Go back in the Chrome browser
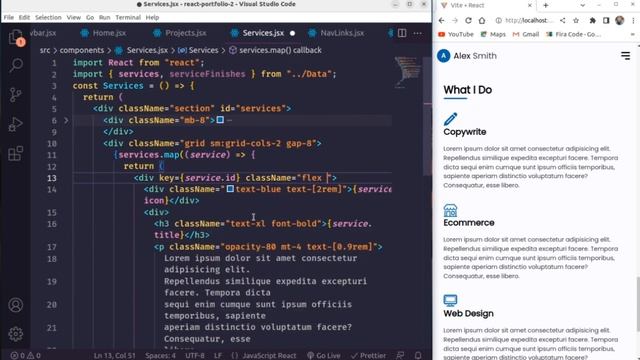This screenshot has height=360, width=640. click(442, 20)
